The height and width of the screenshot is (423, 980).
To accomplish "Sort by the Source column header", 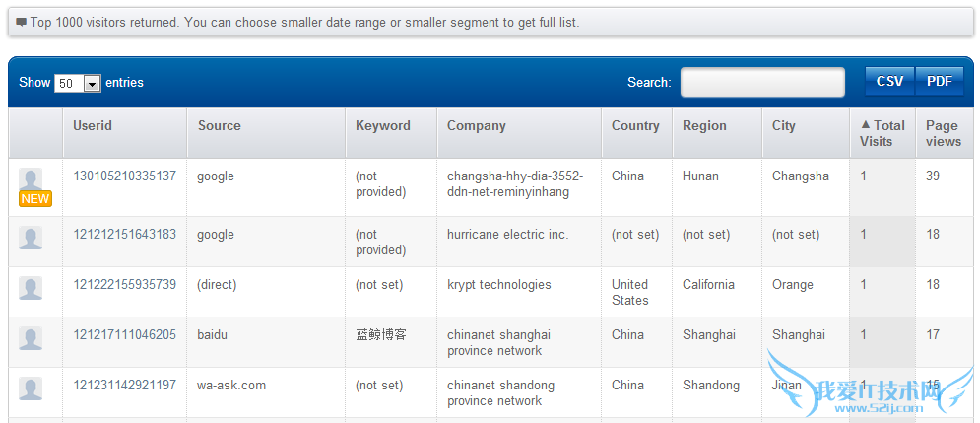I will tap(219, 125).
